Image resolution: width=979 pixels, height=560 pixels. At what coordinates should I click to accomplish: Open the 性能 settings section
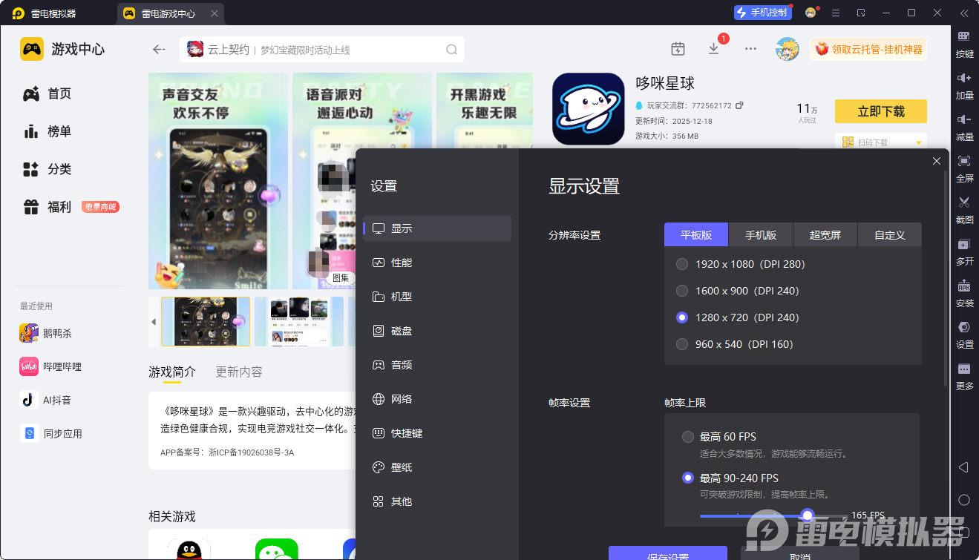pyautogui.click(x=402, y=263)
